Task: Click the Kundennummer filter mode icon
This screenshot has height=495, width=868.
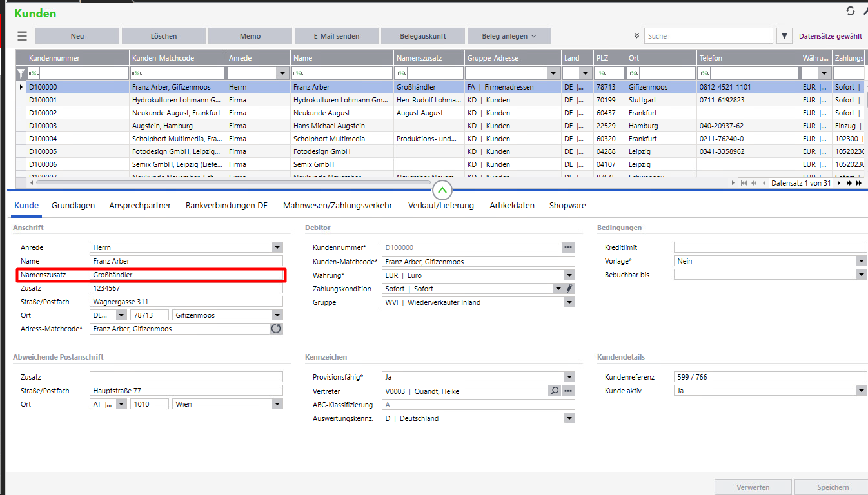Action: (x=34, y=73)
